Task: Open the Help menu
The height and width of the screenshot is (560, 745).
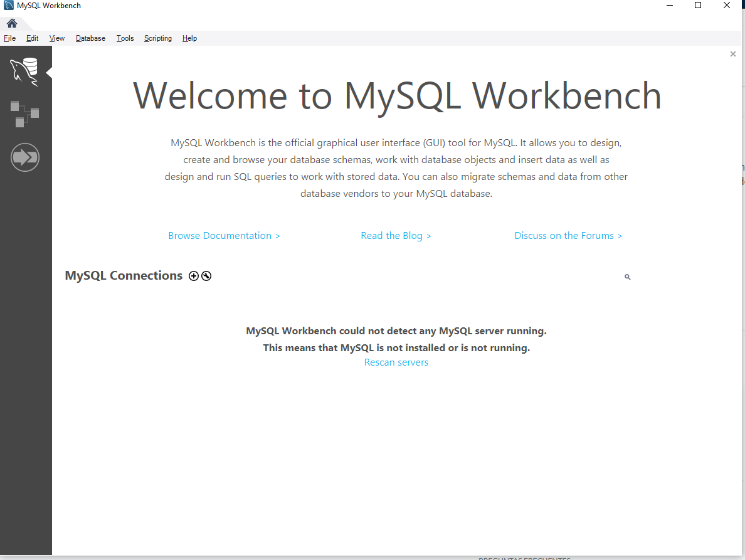Action: pyautogui.click(x=189, y=38)
